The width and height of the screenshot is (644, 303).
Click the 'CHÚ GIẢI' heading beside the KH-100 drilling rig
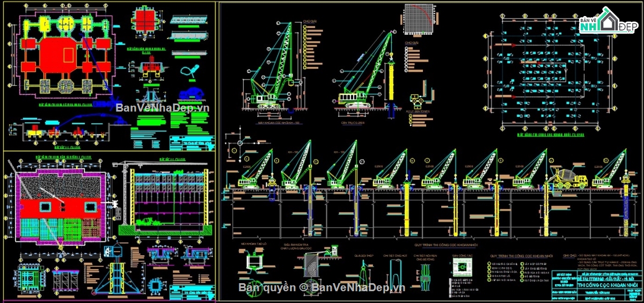311,22
